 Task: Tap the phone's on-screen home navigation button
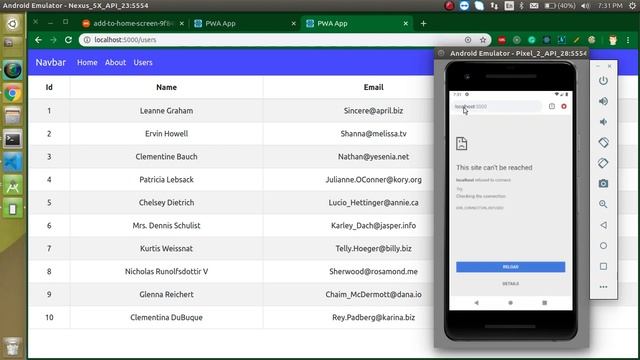(510, 303)
